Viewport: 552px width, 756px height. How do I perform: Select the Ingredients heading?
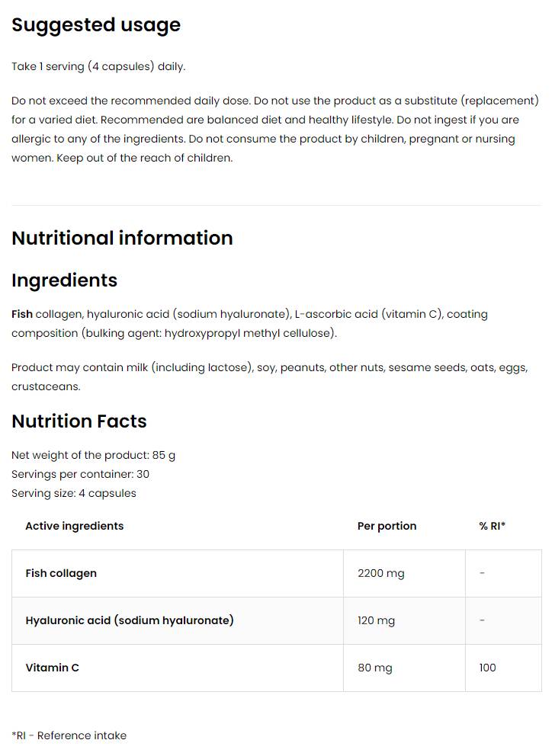tap(64, 280)
